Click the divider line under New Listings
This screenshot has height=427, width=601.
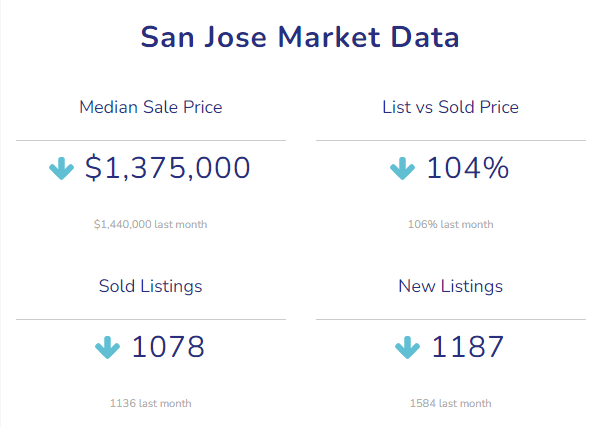pyautogui.click(x=450, y=320)
